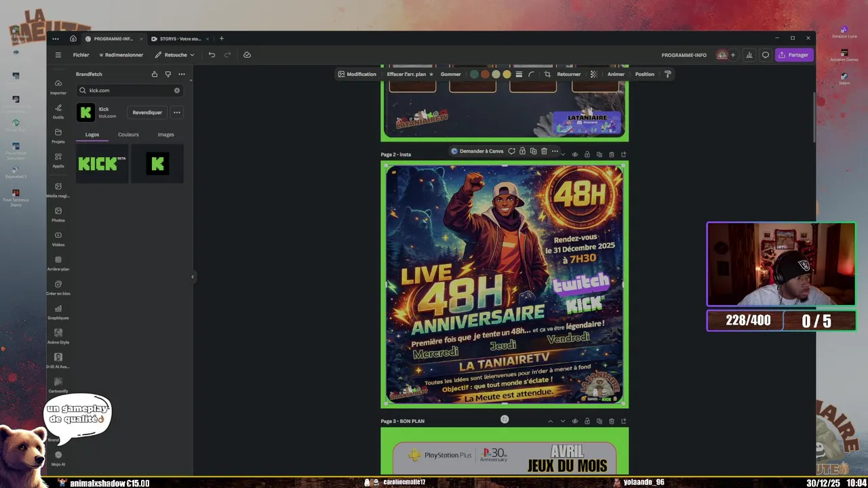Collapse the side panel arrow
Image resolution: width=868 pixels, height=488 pixels.
[x=192, y=277]
